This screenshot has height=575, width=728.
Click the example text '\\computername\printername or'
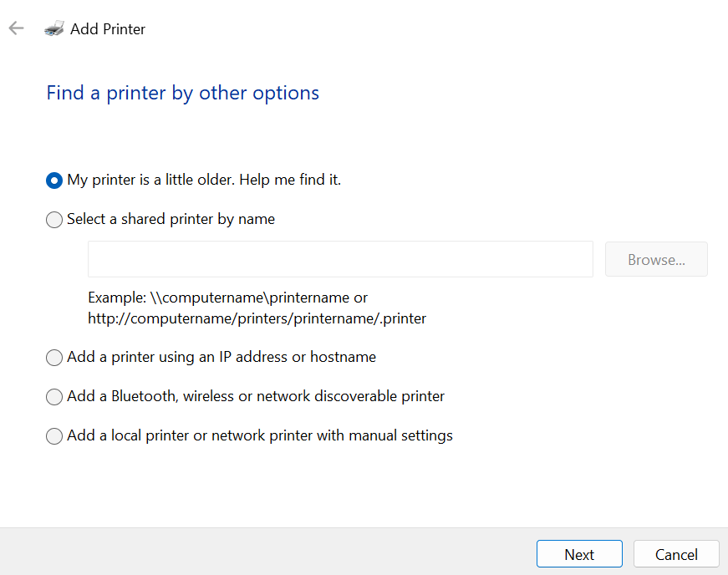(x=259, y=298)
